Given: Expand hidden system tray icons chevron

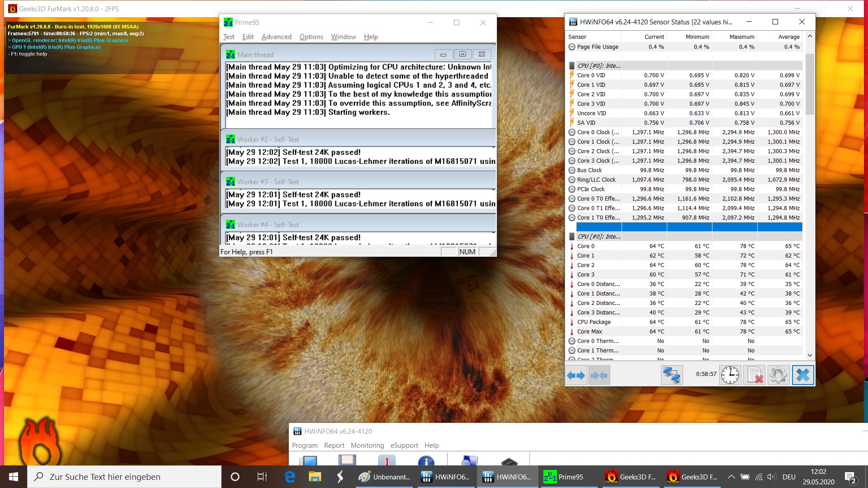Looking at the screenshot, I should (731, 477).
